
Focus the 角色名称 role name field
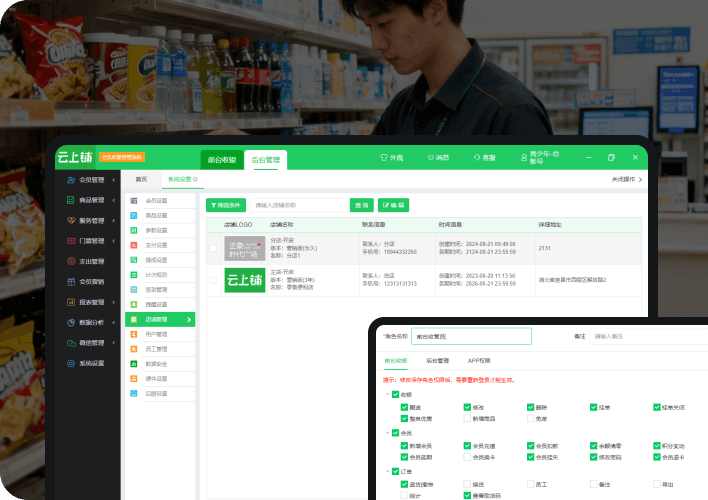pyautogui.click(x=471, y=336)
